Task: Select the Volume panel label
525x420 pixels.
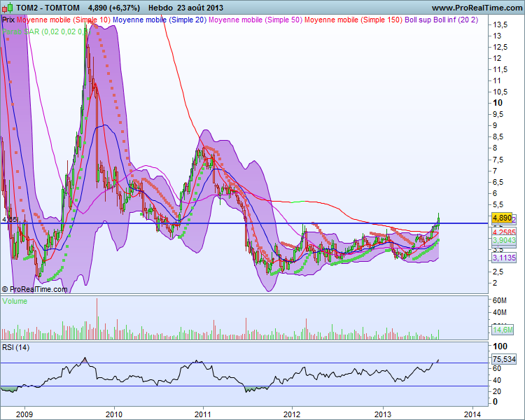Action: click(x=15, y=301)
